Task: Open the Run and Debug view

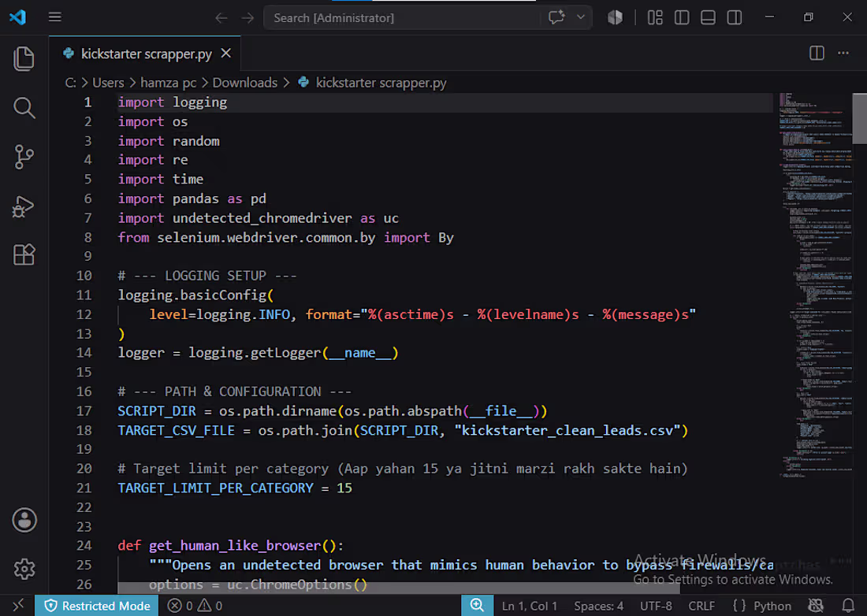Action: coord(24,206)
